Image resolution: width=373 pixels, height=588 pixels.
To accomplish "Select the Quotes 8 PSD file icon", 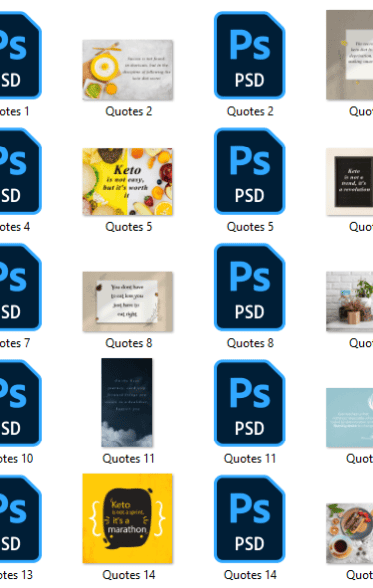I will 250,287.
